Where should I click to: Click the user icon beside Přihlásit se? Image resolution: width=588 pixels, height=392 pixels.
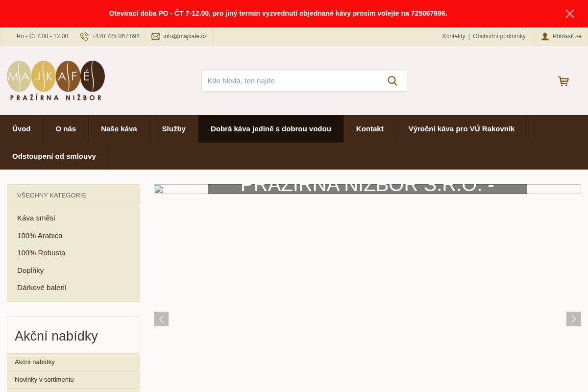click(x=545, y=36)
